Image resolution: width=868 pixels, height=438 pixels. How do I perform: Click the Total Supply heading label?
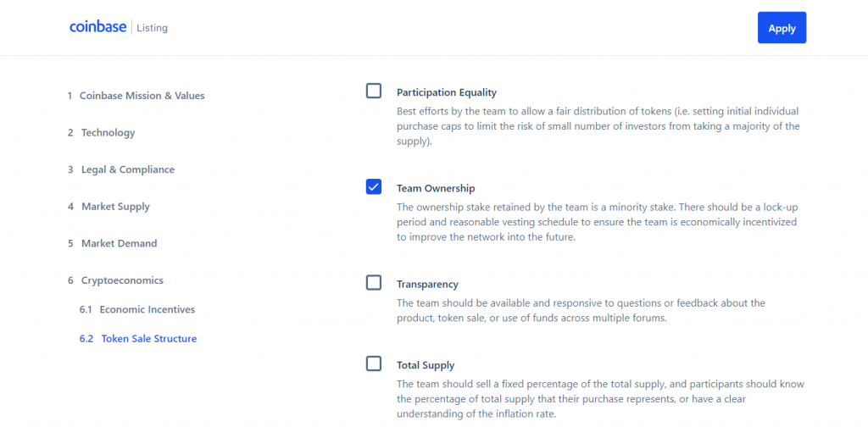pyautogui.click(x=426, y=365)
